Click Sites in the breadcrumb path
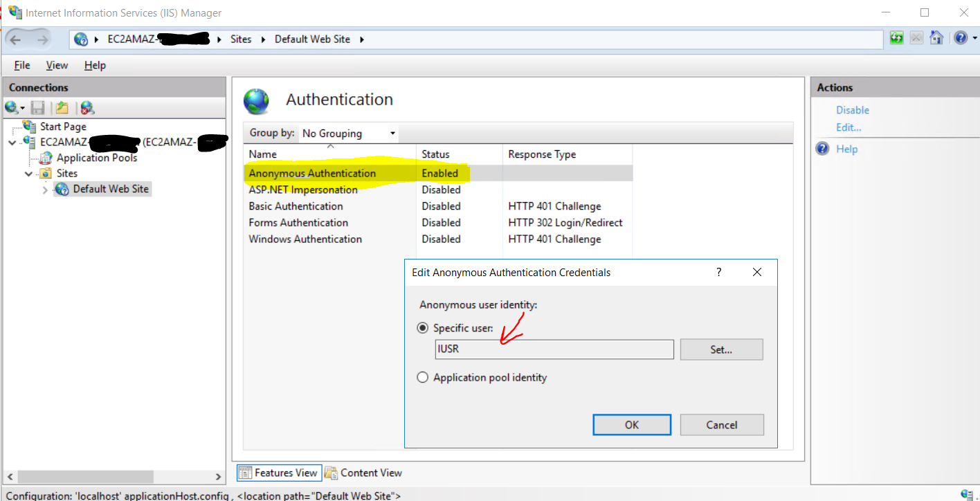 coord(241,39)
